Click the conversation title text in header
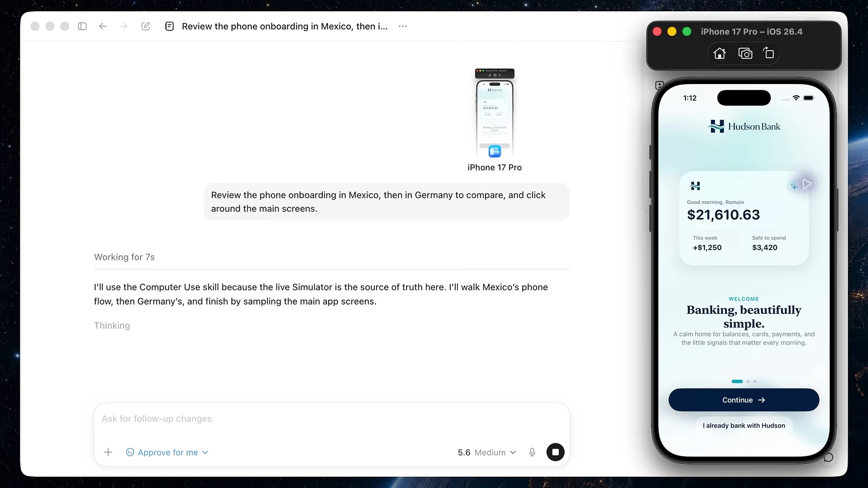This screenshot has width=868, height=488. tap(284, 26)
